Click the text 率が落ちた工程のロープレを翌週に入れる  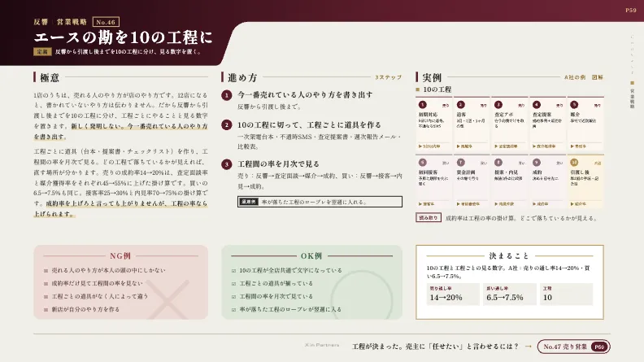click(x=314, y=203)
